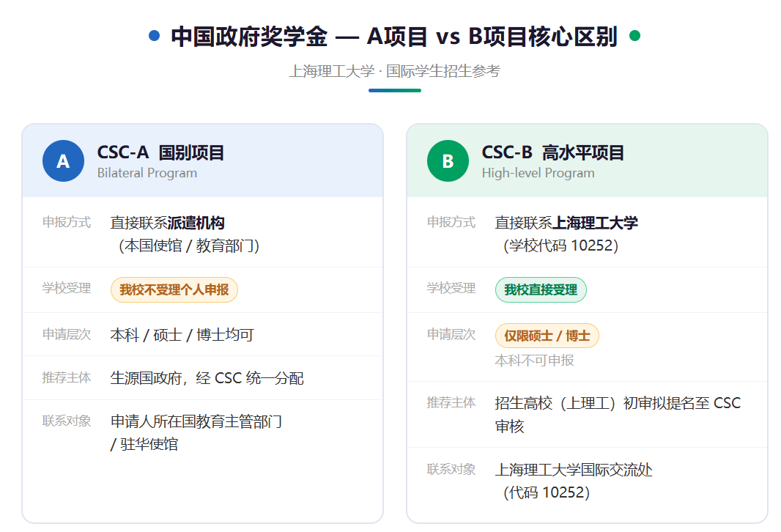Select the 仅限硕士 / 博士 badge
This screenshot has width=781, height=532.
point(547,336)
